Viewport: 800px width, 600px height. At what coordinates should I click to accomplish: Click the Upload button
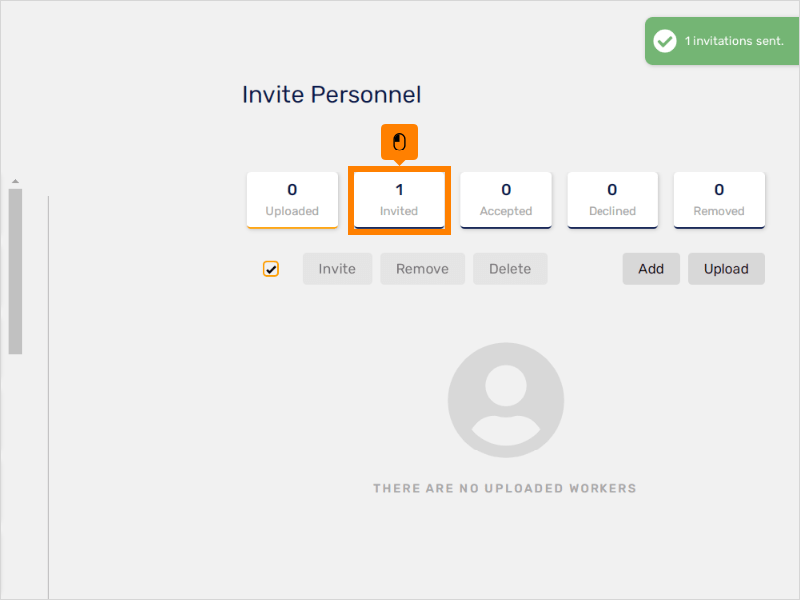726,268
